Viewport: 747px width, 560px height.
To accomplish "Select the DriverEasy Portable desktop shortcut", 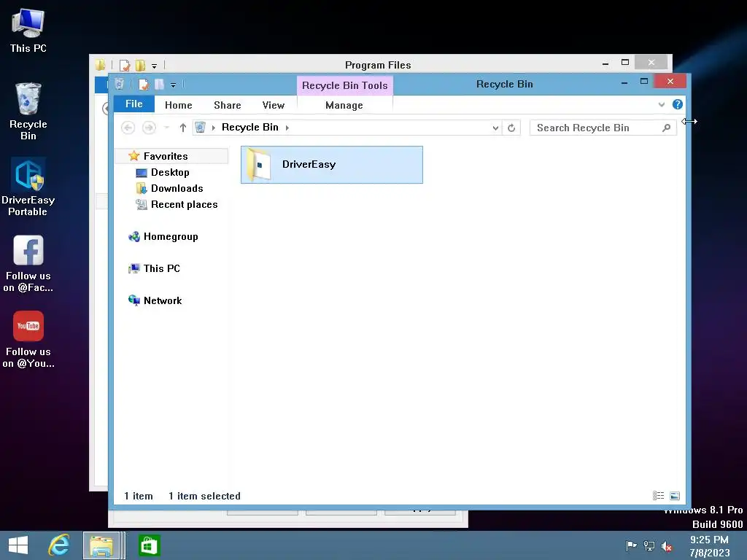I will (x=28, y=187).
